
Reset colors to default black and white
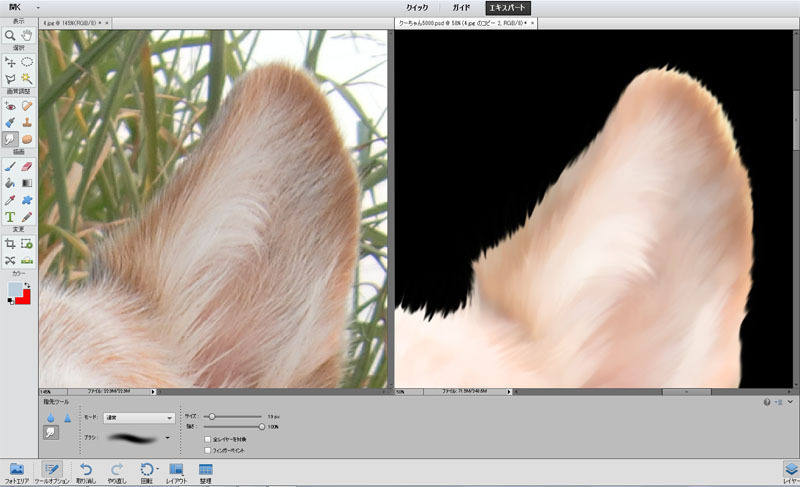pos(11,301)
